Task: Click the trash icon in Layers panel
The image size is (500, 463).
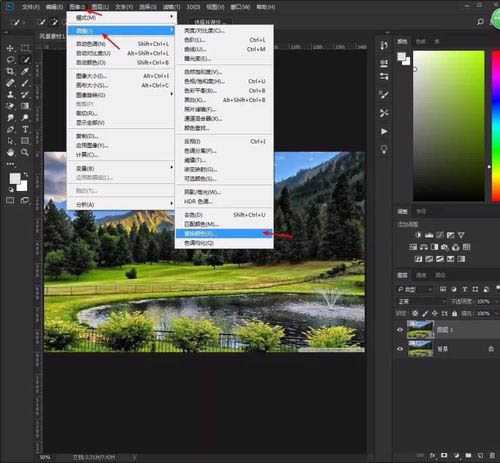Action: click(492, 455)
